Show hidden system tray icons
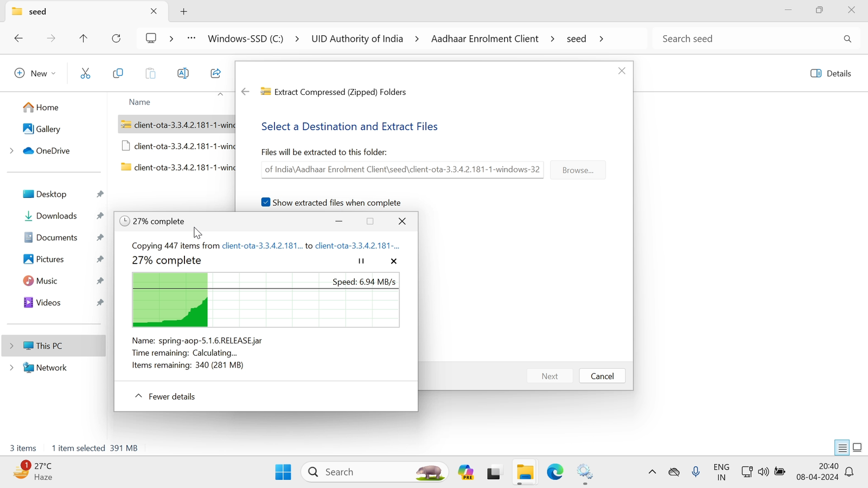 pos(652,472)
